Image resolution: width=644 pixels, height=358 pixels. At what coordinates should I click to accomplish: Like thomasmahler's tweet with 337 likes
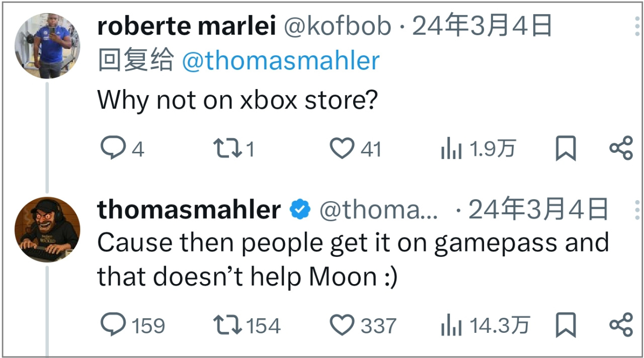pos(342,325)
